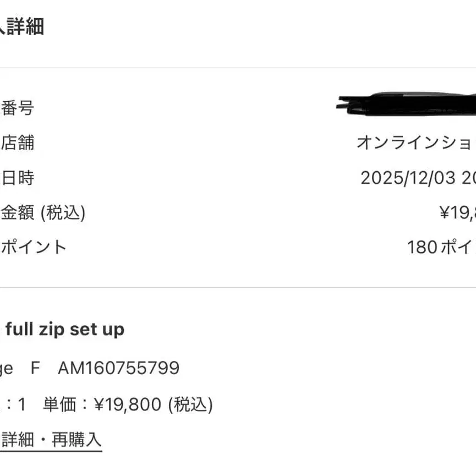
Task: Click the 金額 (税込) row label
Action: (43, 212)
